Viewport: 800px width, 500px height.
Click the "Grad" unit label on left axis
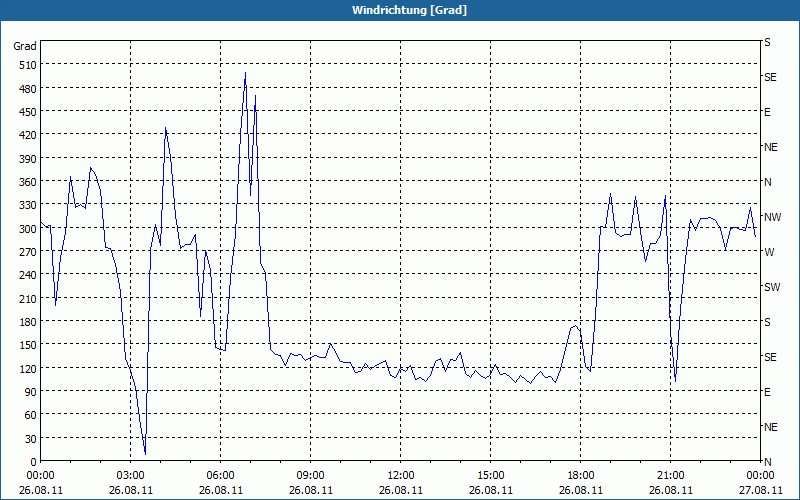[24, 46]
